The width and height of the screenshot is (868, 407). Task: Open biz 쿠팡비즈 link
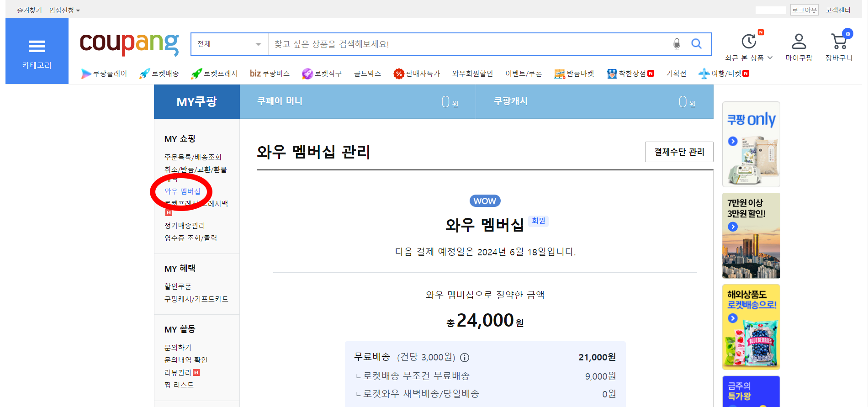(x=270, y=74)
